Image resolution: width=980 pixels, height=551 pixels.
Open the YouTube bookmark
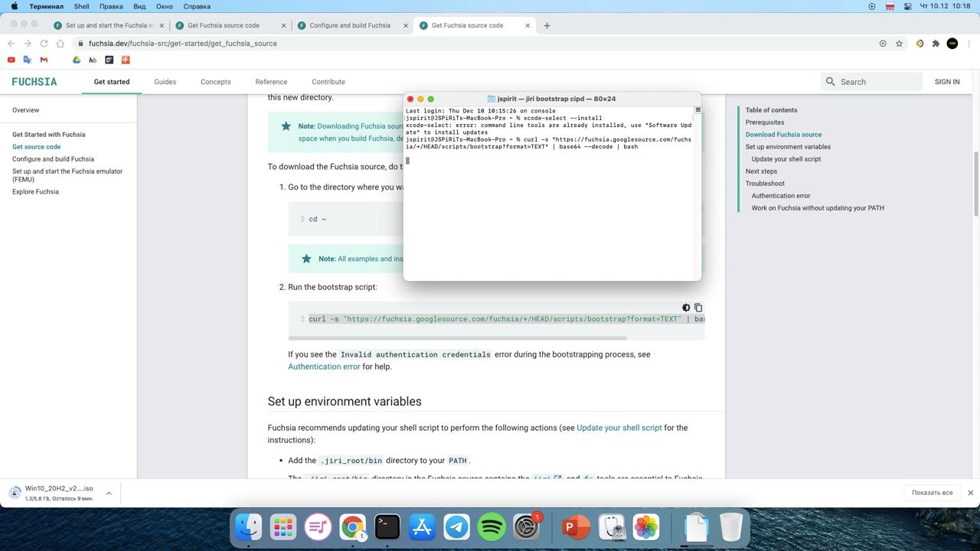tap(11, 60)
